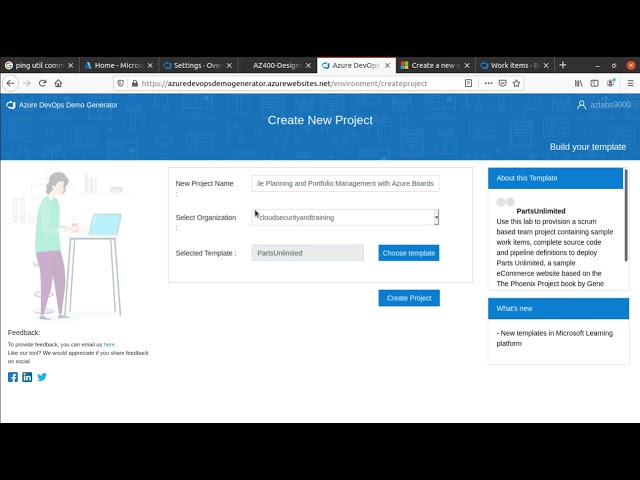Bookmark this page with star icon
640x480 pixels.
click(516, 83)
